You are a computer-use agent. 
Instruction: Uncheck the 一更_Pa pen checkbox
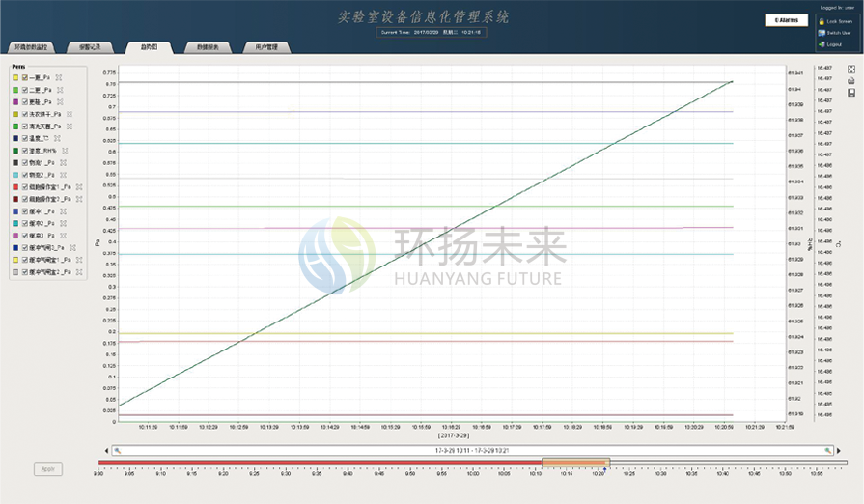click(x=25, y=77)
